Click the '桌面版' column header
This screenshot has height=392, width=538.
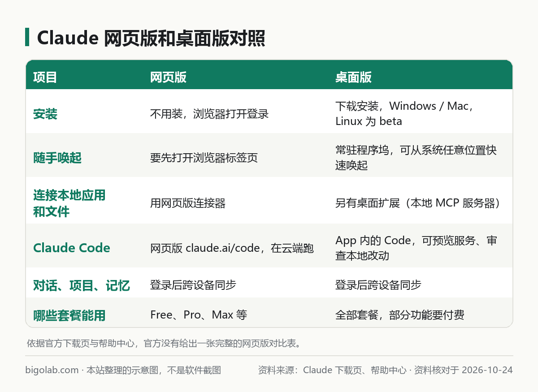(353, 78)
